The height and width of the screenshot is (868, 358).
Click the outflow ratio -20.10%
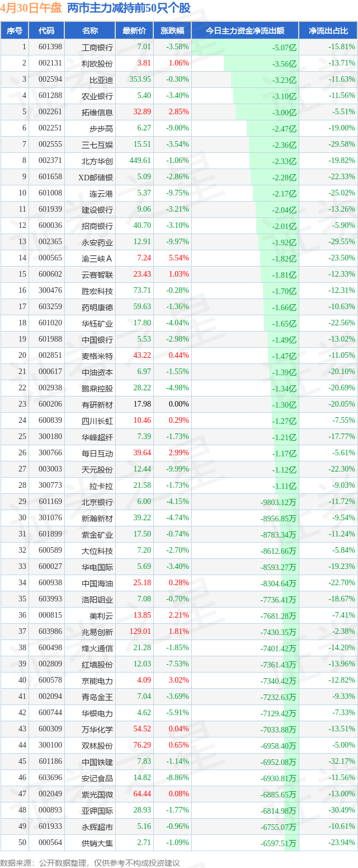point(342,372)
